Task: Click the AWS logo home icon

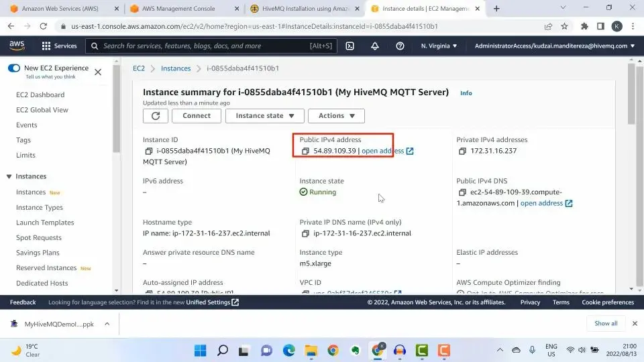Action: tap(17, 46)
